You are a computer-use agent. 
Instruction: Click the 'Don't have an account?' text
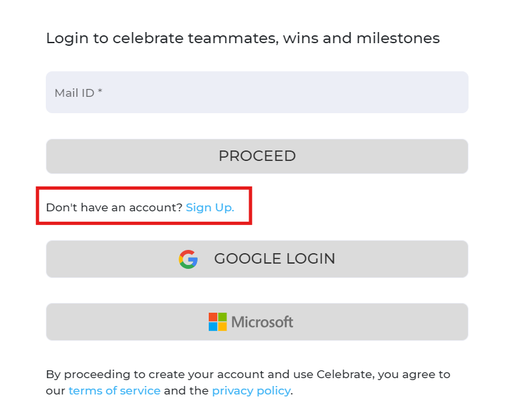pos(115,207)
